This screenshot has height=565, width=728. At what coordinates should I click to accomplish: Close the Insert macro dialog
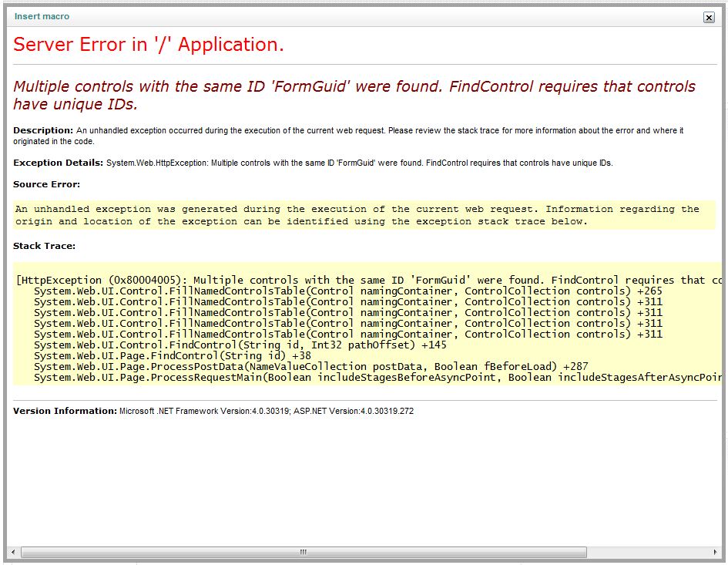(709, 17)
